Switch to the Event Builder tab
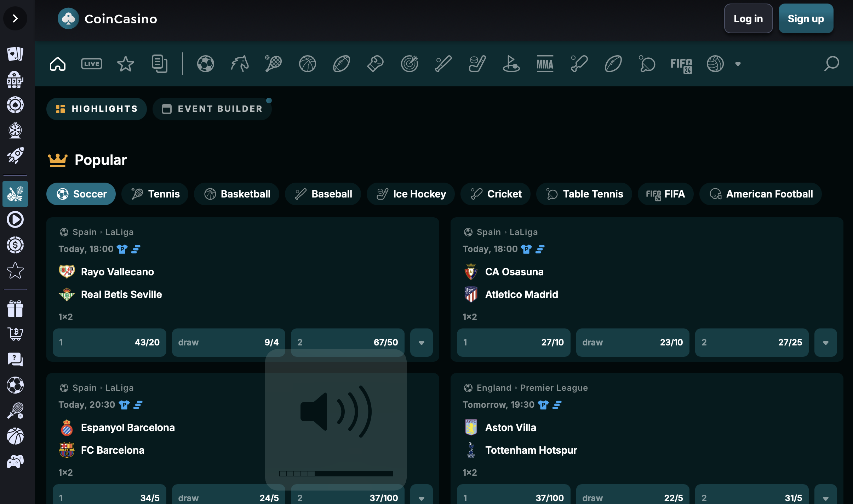Screen dimensions: 853x504 pyautogui.click(x=212, y=109)
